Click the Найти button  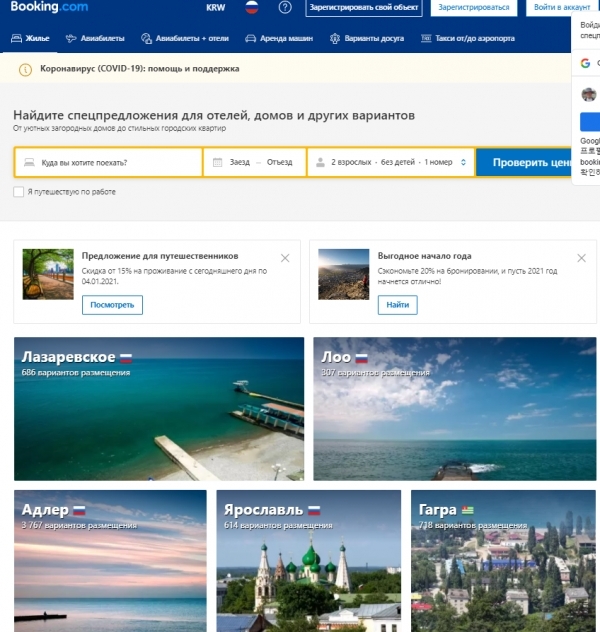398,305
